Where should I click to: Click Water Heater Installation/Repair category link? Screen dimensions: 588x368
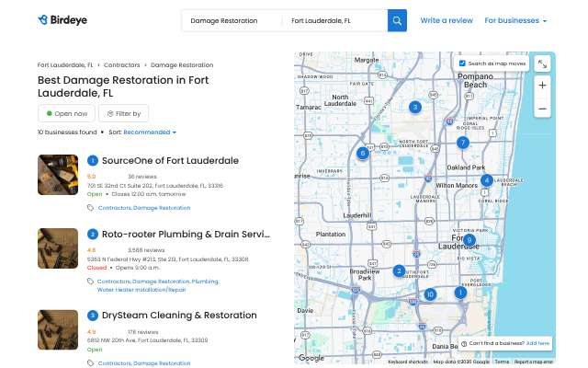(141, 290)
